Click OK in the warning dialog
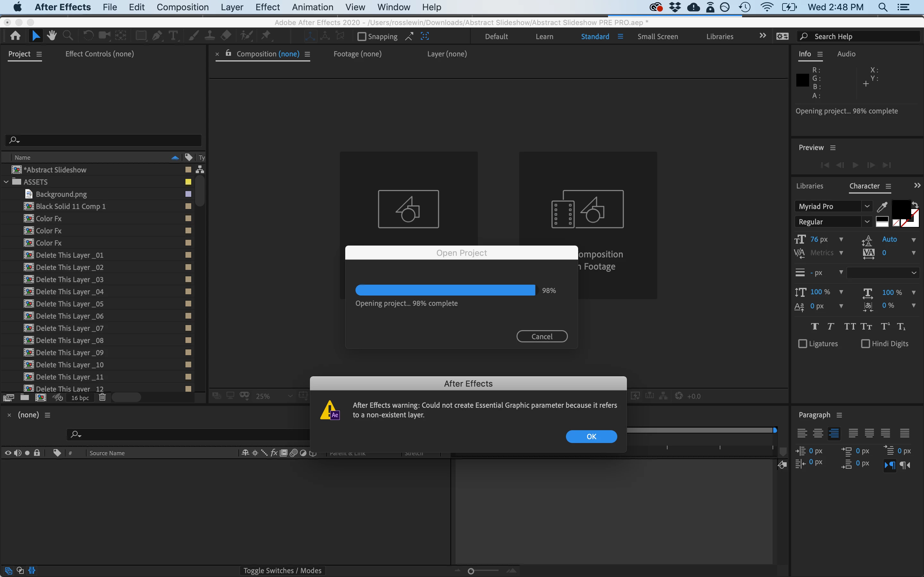Screen dimensions: 924x577 tap(591, 436)
